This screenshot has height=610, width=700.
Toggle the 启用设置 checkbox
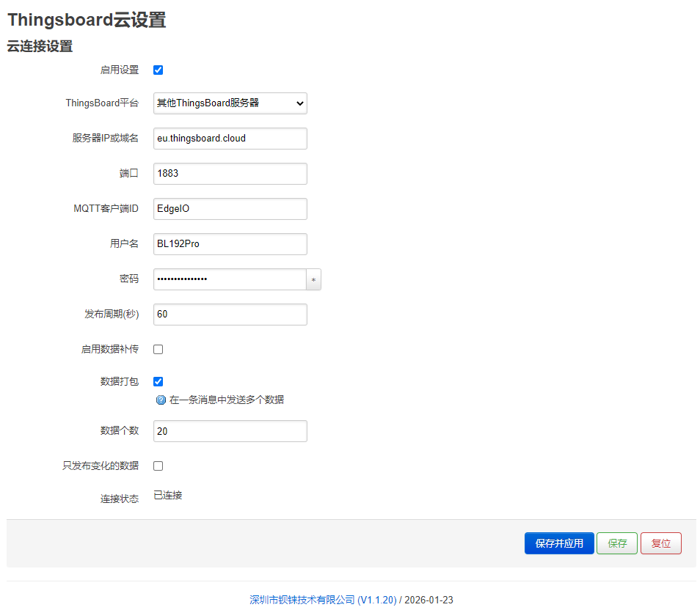coord(158,70)
